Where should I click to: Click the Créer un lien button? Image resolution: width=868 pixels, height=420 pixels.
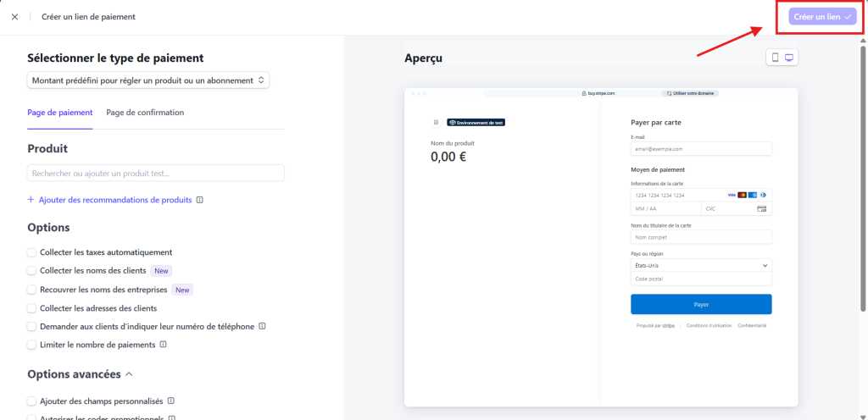[822, 17]
